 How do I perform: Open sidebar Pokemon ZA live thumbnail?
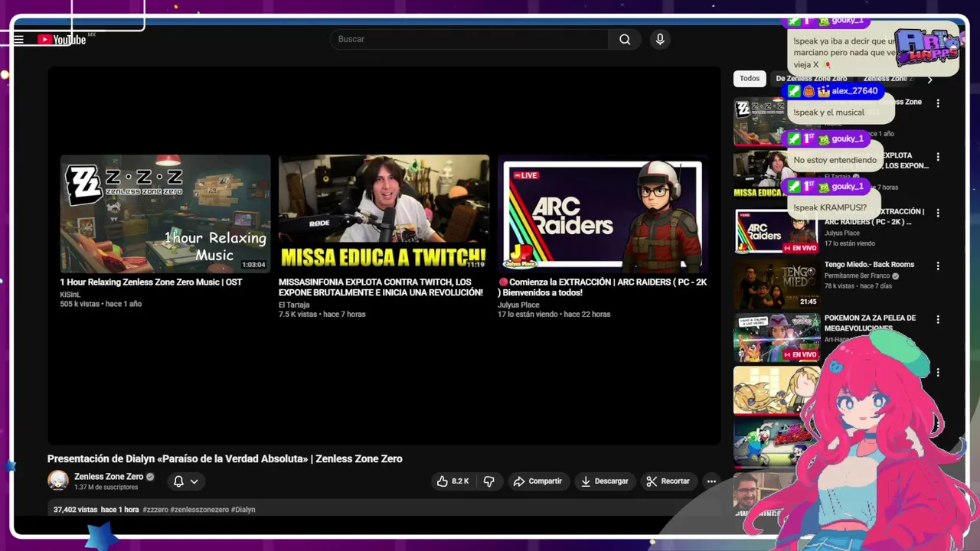[x=776, y=337]
